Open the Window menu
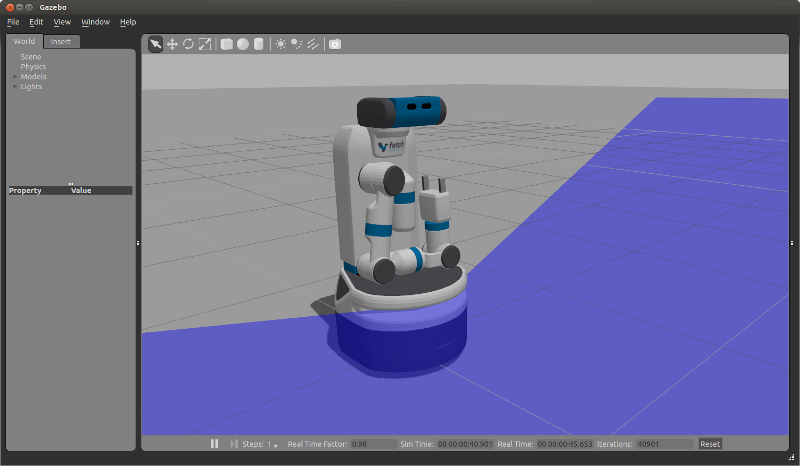This screenshot has width=800, height=466. click(x=95, y=22)
